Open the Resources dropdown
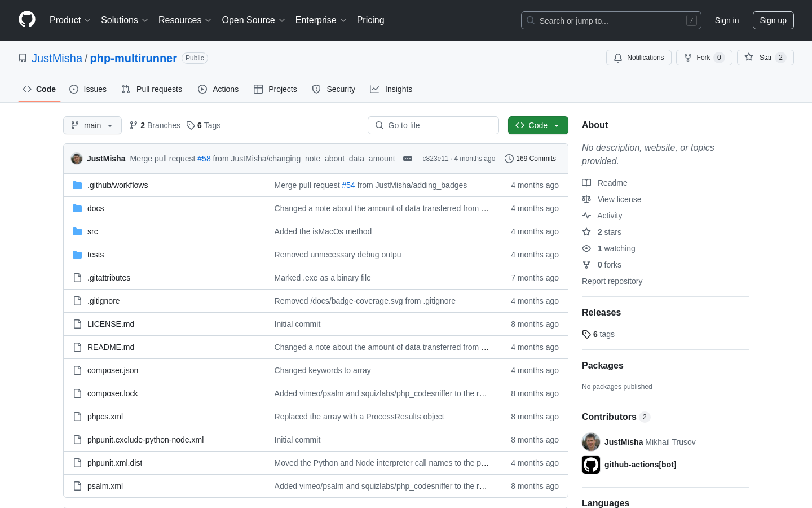812x508 pixels. pyautogui.click(x=185, y=20)
